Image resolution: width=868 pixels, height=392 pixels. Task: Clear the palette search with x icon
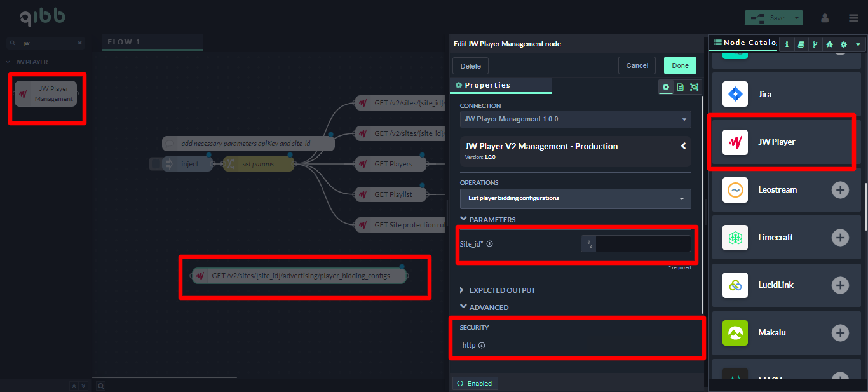point(80,43)
